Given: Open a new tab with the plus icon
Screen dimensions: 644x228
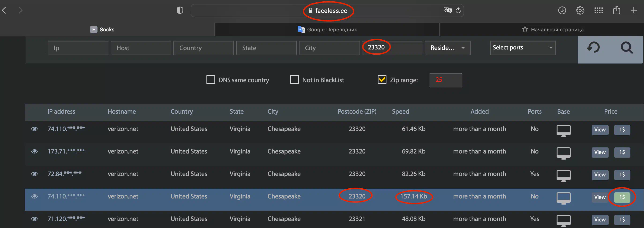Looking at the screenshot, I should [633, 10].
